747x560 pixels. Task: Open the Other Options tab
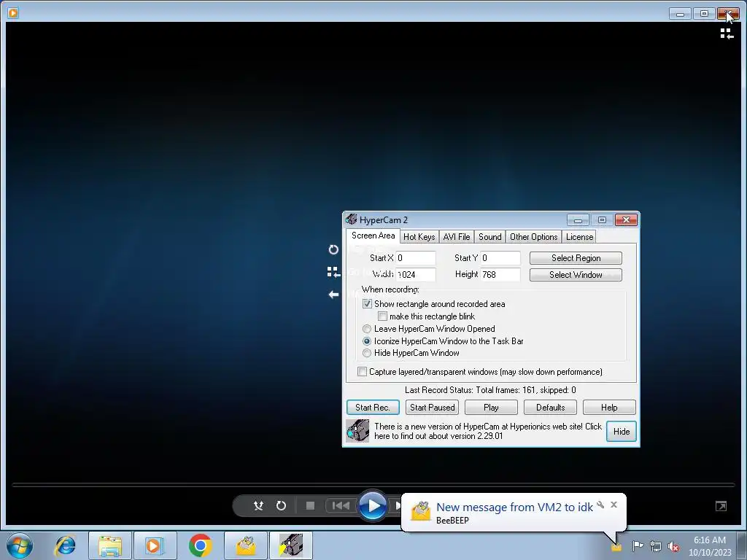(x=533, y=237)
